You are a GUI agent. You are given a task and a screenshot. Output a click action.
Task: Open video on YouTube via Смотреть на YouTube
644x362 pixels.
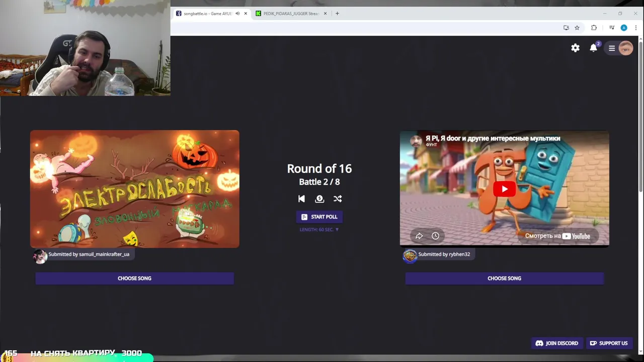(557, 236)
